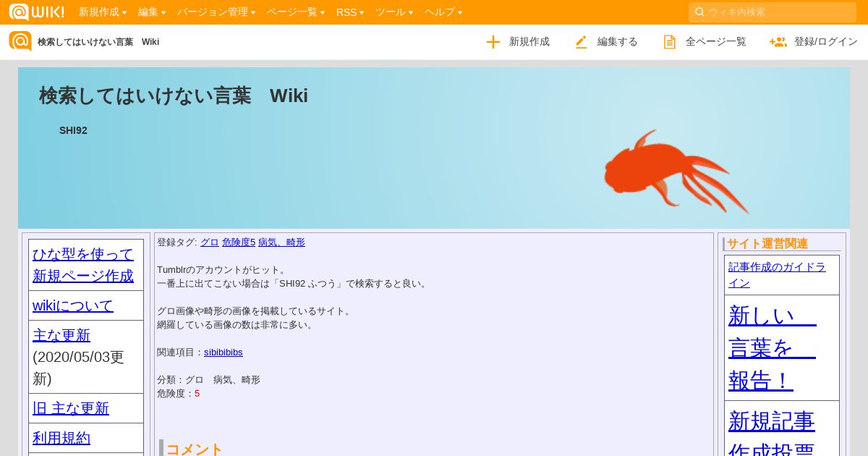
Task: Click the 危険度5 tag link
Action: point(239,242)
